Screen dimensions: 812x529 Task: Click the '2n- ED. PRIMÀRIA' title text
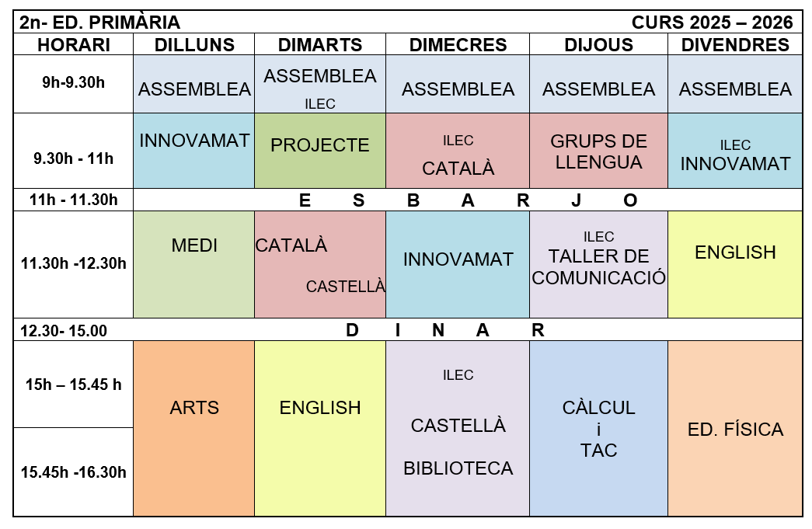[100, 23]
